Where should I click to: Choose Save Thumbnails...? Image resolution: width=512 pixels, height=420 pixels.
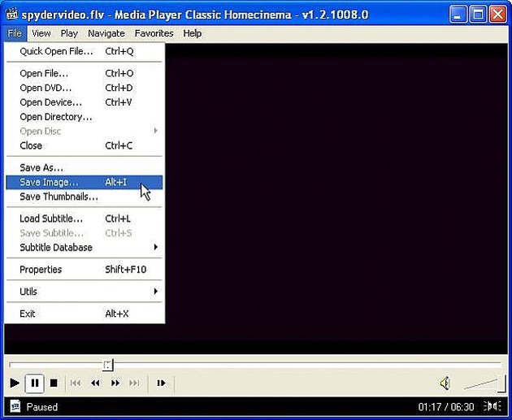click(85, 197)
